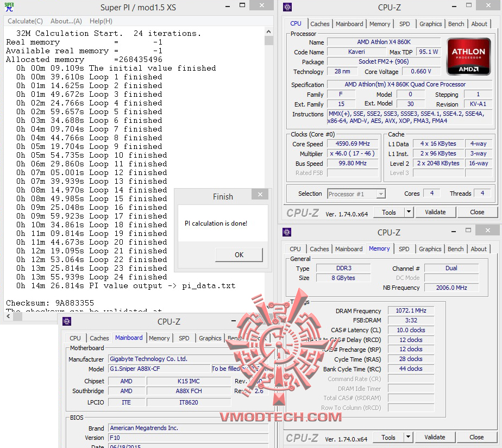Click the CAS# Latency 10.0 clocks value
The width and height of the screenshot is (502, 448).
point(411,330)
